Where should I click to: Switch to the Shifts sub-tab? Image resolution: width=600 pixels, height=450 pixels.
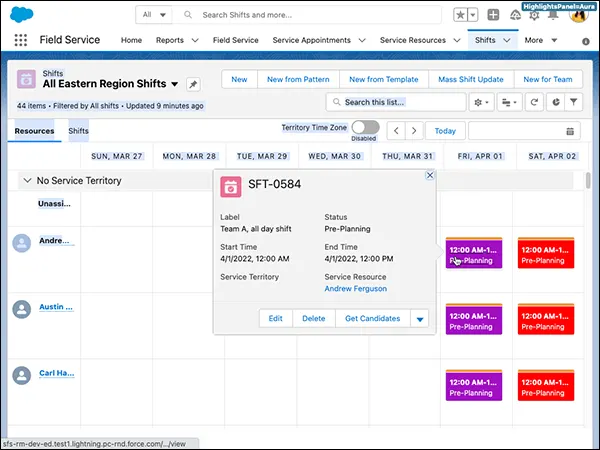(78, 131)
